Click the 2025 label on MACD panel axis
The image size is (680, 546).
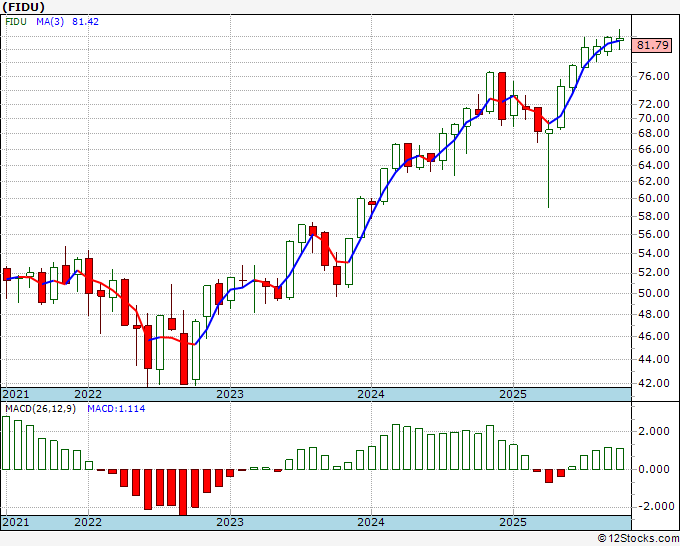click(x=513, y=522)
